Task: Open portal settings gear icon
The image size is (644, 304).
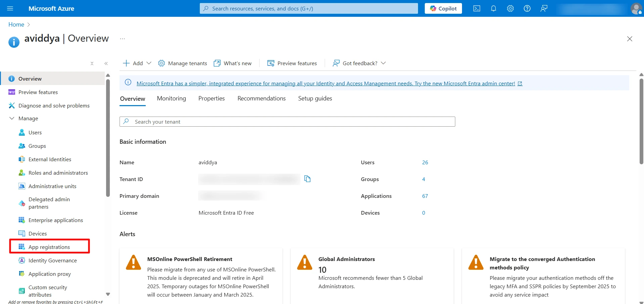Action: point(510,8)
